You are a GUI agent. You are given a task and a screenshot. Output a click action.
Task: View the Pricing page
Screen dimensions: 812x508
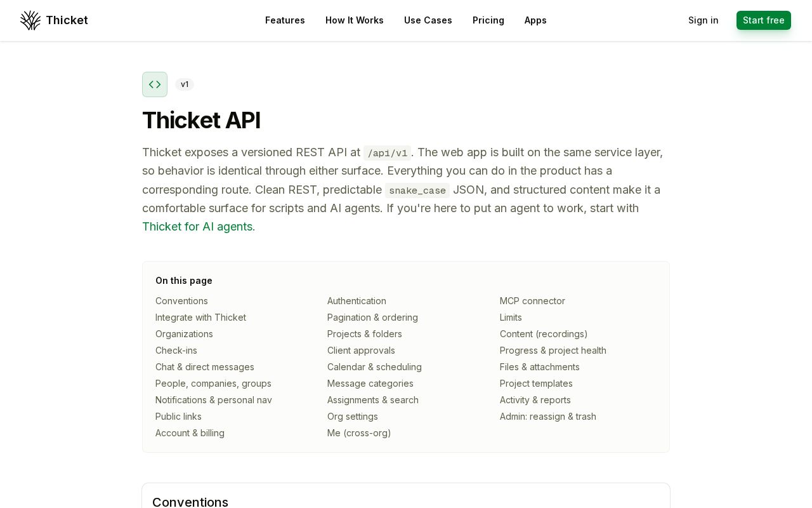point(488,20)
